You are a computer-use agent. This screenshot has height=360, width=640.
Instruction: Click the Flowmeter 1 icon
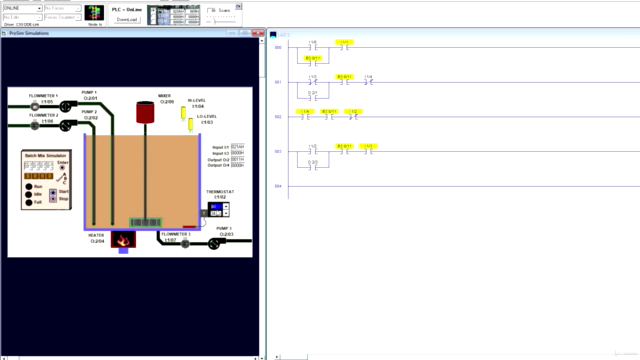(35, 106)
